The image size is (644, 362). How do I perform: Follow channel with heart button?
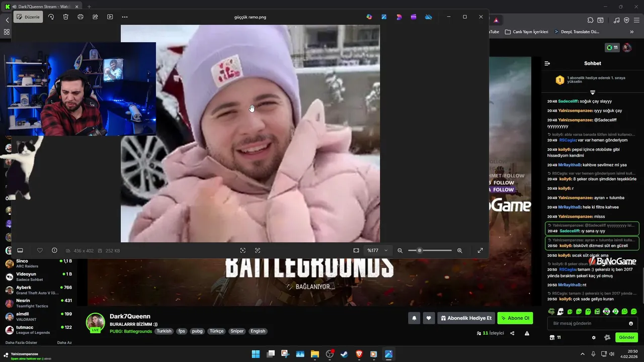(x=429, y=318)
